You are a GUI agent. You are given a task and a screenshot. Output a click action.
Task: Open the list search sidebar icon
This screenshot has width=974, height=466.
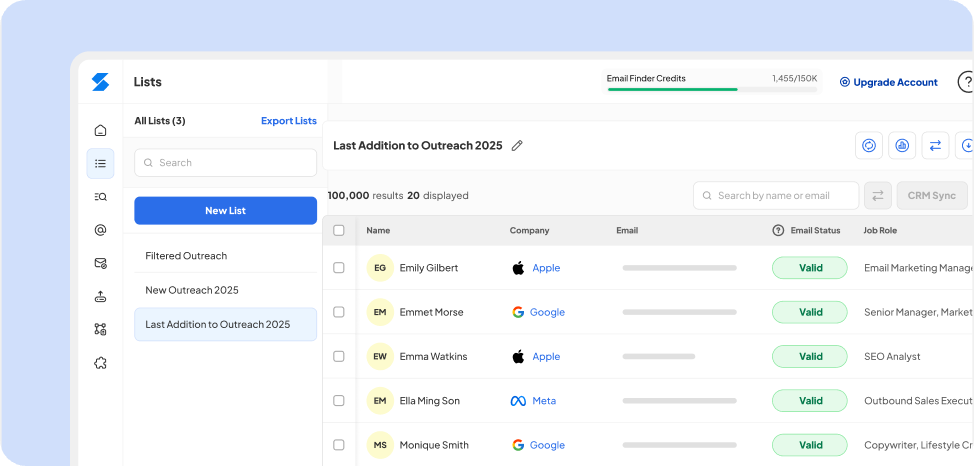click(x=100, y=197)
